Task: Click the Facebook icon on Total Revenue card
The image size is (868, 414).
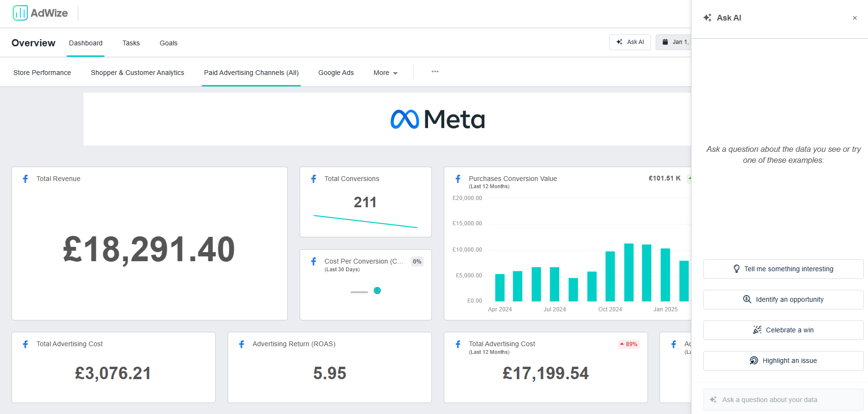Action: point(26,179)
